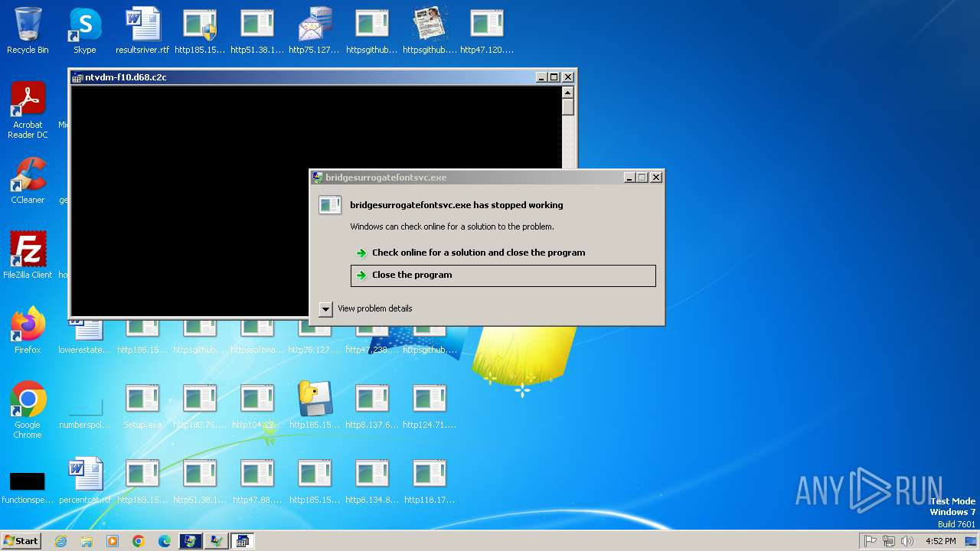
Task: Open the Start menu
Action: coord(21,541)
